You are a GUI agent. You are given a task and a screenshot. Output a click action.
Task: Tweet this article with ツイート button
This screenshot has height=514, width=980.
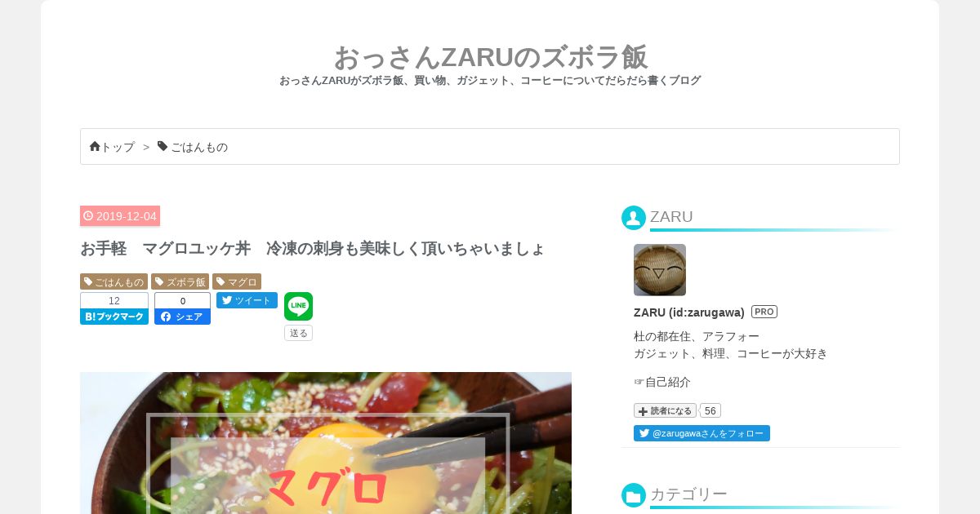[247, 300]
